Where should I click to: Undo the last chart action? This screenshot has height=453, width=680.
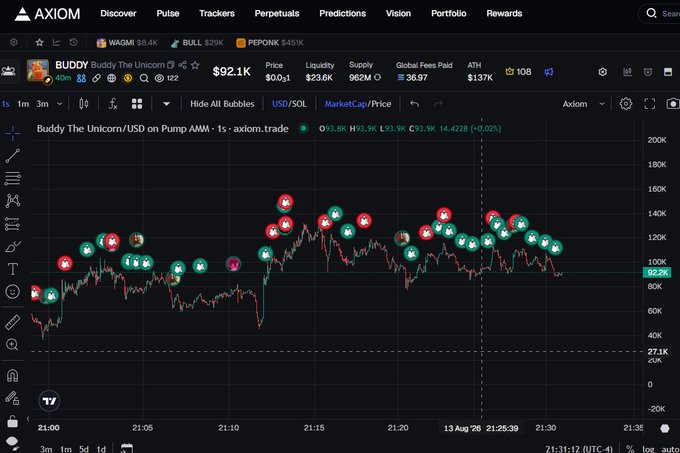[x=415, y=104]
